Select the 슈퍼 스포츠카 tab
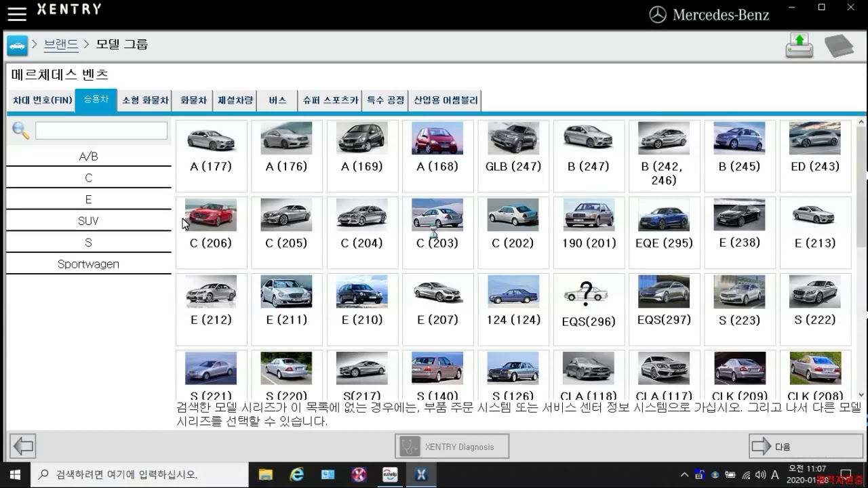This screenshot has height=488, width=868. click(330, 100)
